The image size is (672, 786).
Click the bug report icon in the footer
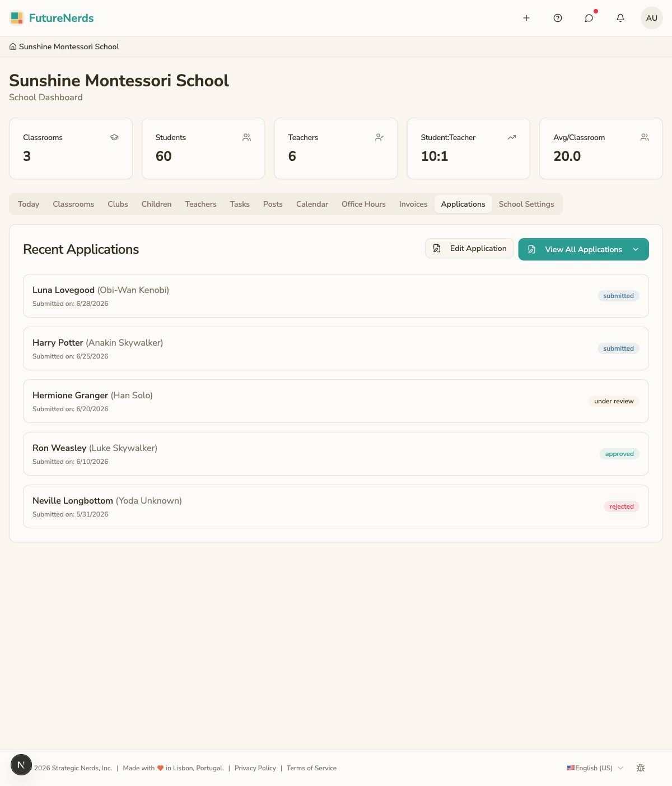[x=641, y=768]
